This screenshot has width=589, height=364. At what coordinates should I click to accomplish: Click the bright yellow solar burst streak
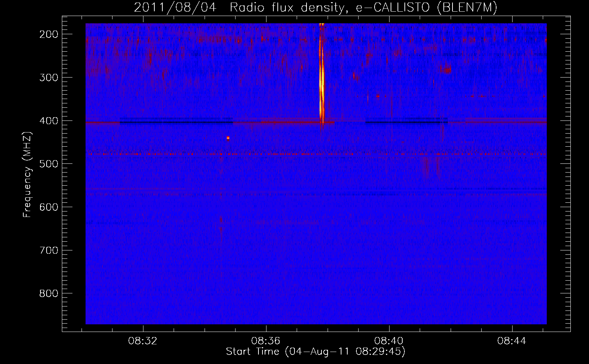[x=321, y=76]
